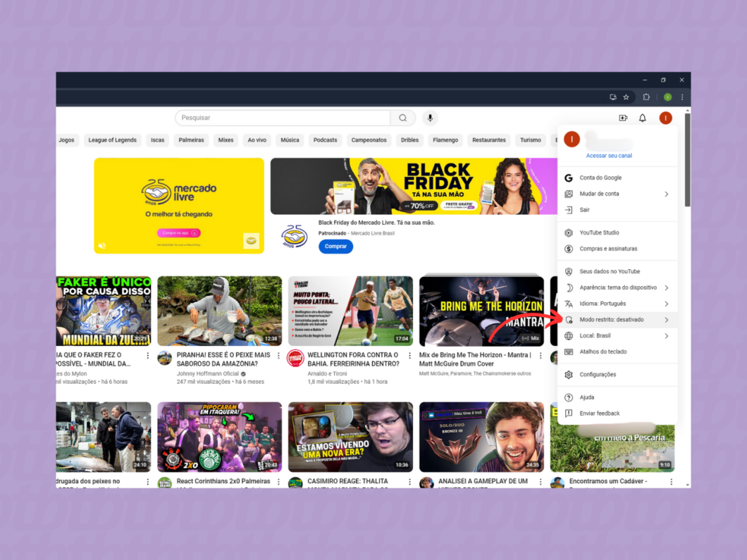The width and height of the screenshot is (747, 560).
Task: Open the Chrome extensions puzzle icon
Action: point(646,97)
